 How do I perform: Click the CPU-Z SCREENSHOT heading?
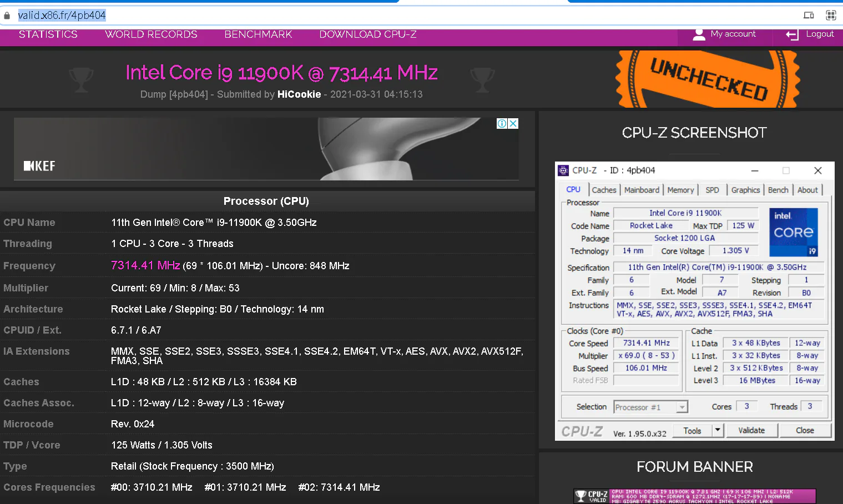[x=694, y=133]
